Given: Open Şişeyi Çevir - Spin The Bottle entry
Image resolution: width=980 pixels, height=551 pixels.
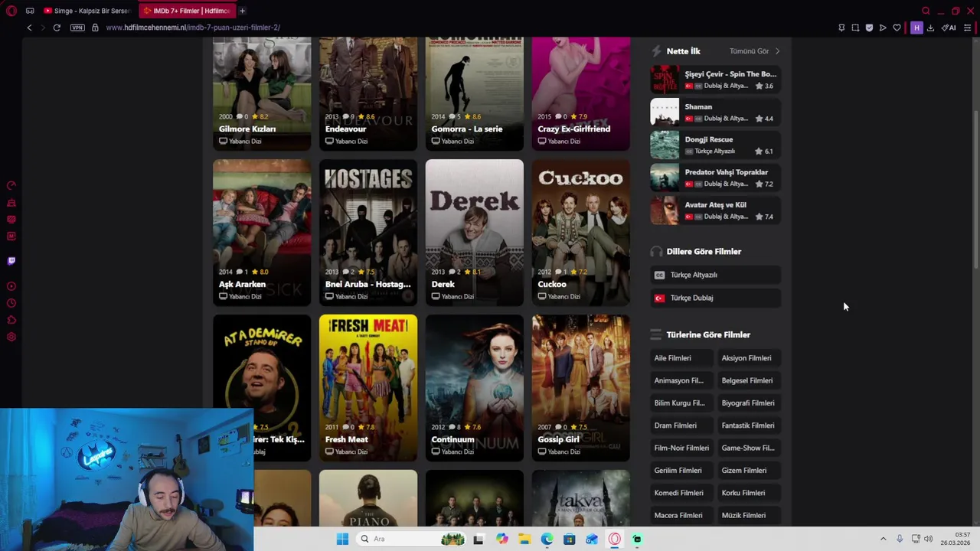Looking at the screenshot, I should [x=715, y=80].
